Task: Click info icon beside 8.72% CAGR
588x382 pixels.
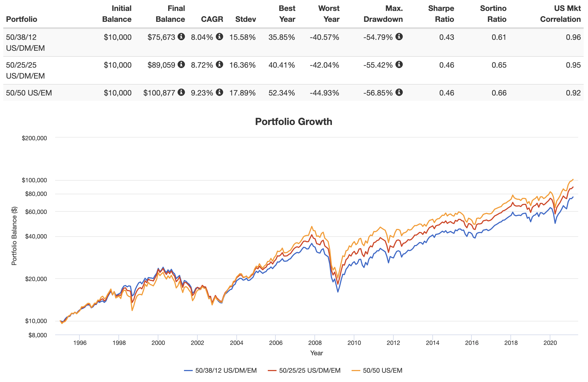Action: coord(219,64)
